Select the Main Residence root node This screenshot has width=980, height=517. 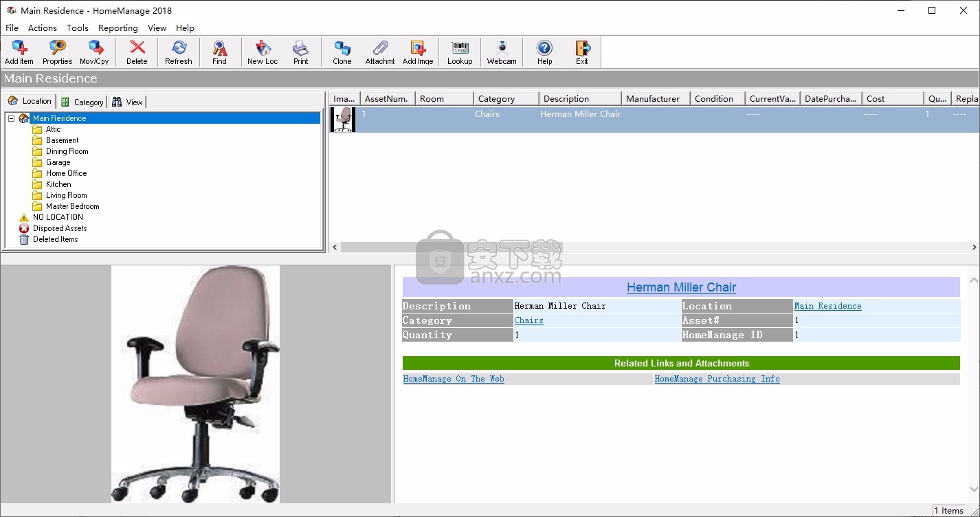pos(60,118)
